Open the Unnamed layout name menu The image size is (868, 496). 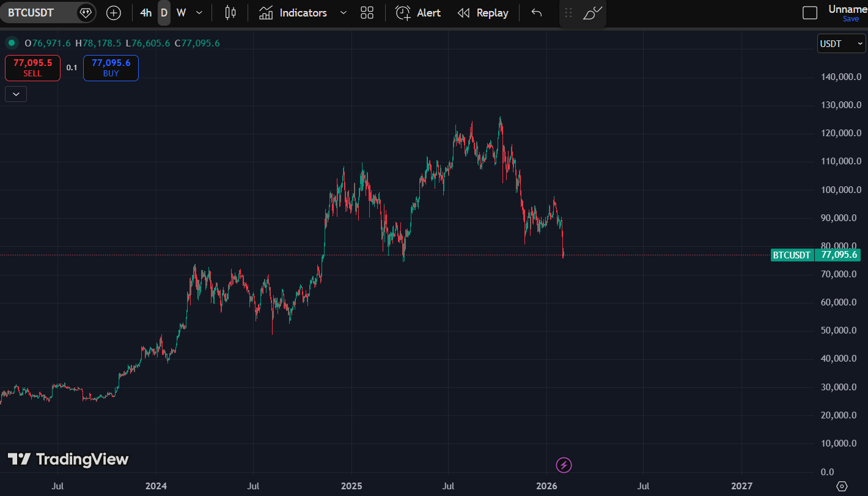coord(848,9)
